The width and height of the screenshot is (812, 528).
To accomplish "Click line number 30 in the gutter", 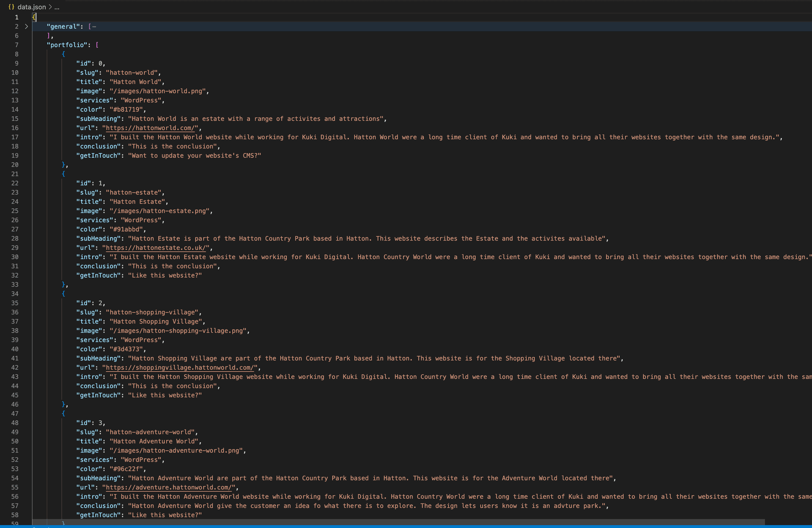I will pos(15,257).
